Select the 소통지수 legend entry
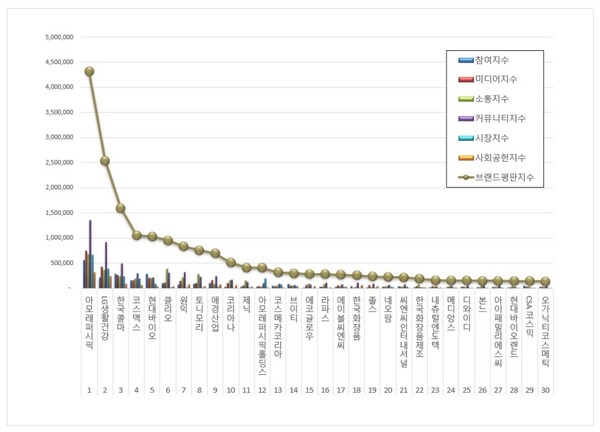 [x=484, y=99]
